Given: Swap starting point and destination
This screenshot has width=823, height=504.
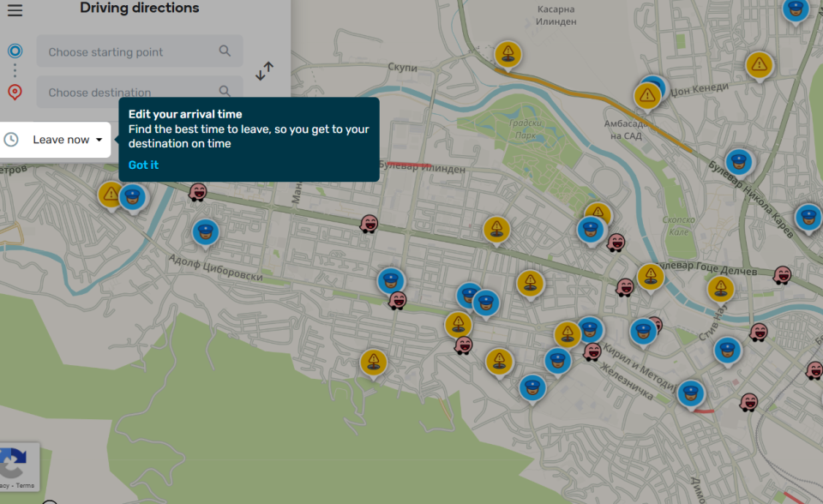Looking at the screenshot, I should point(265,71).
